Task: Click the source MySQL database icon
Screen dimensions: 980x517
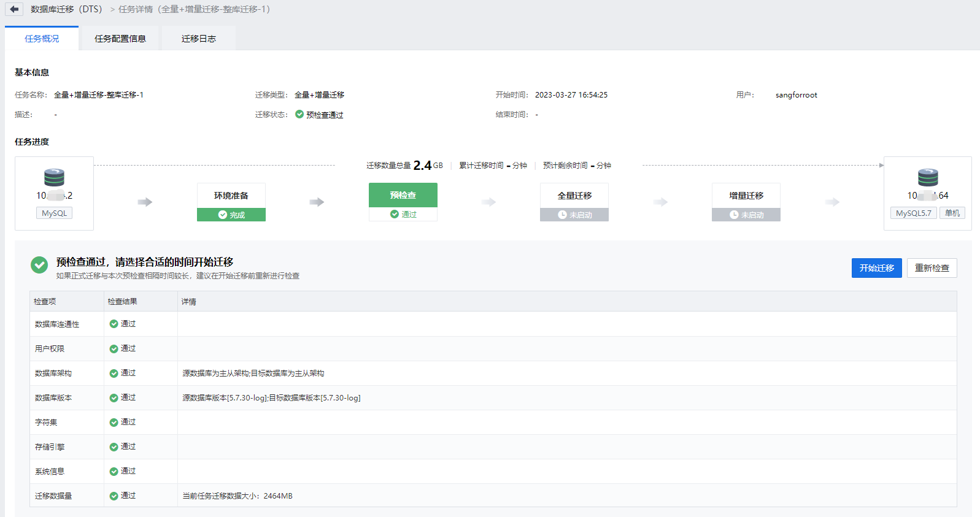Action: pos(54,178)
